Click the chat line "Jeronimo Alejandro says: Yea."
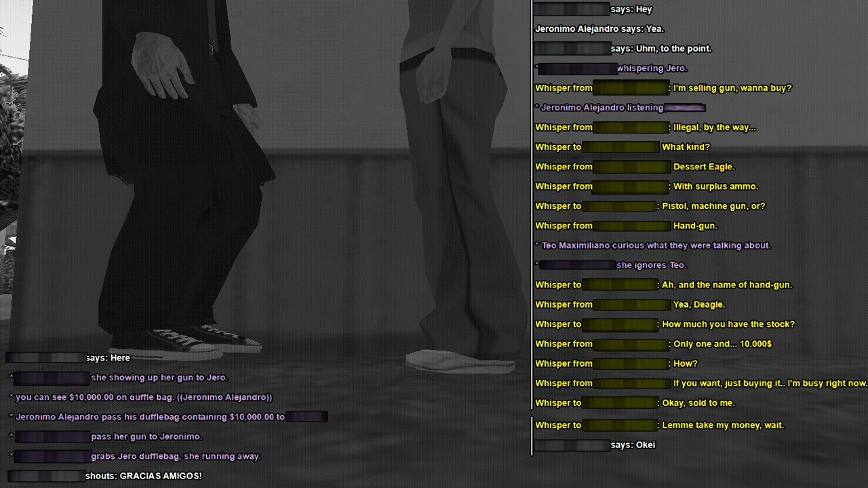868x488 pixels. (x=599, y=29)
